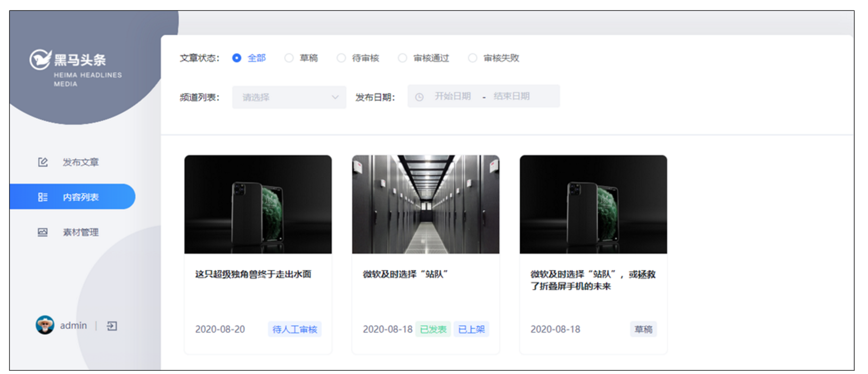The height and width of the screenshot is (374, 868).
Task: Click the 开始日期 start date field
Action: point(453,96)
